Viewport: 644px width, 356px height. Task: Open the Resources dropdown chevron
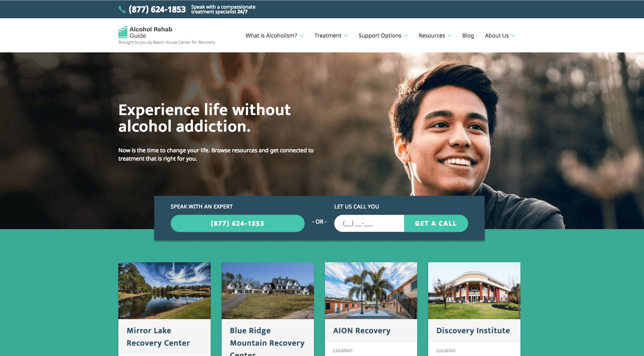click(x=450, y=35)
